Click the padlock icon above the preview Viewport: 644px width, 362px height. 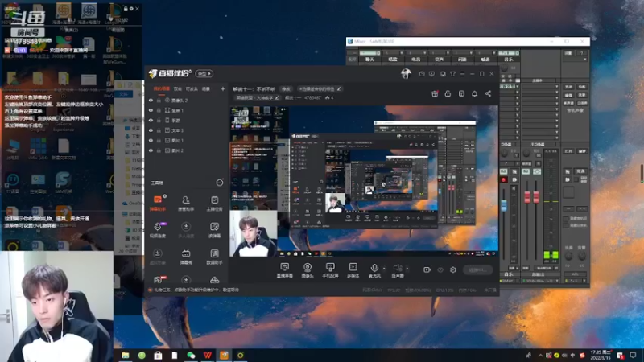point(448,93)
